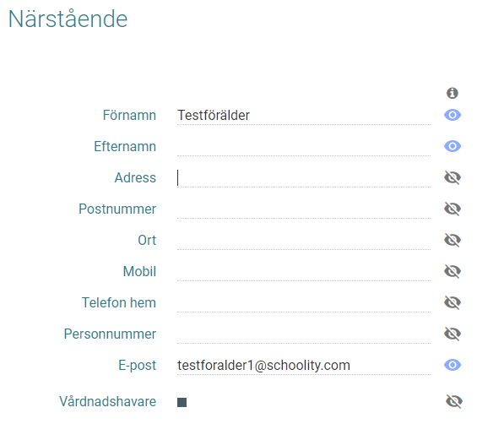The width and height of the screenshot is (504, 440).
Task: Click the Förnamn input with Testförälder
Action: pos(304,115)
